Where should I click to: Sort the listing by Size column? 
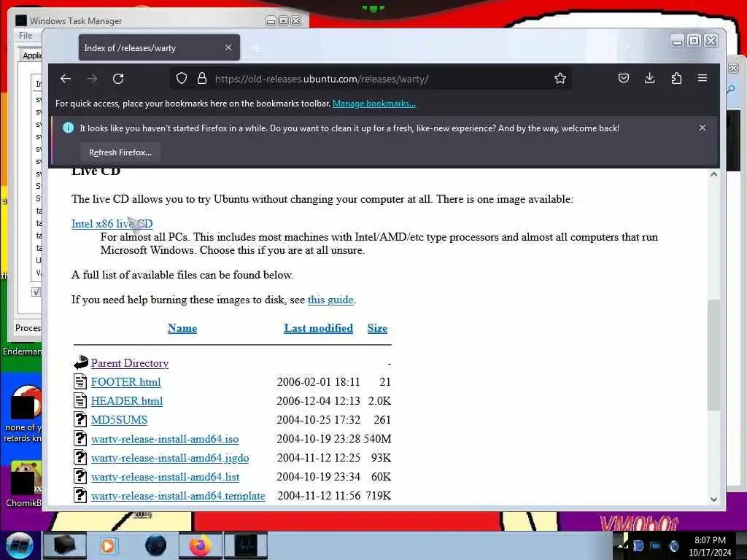377,328
